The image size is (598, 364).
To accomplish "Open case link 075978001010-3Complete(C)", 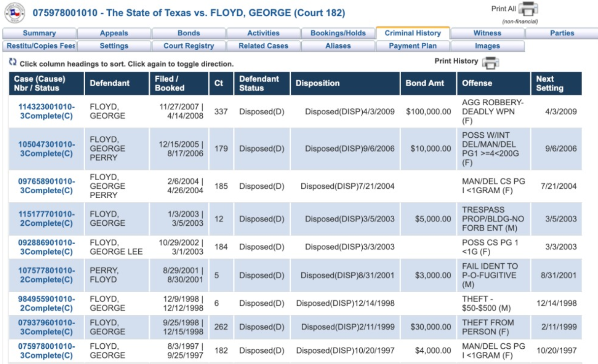I will coord(47,351).
